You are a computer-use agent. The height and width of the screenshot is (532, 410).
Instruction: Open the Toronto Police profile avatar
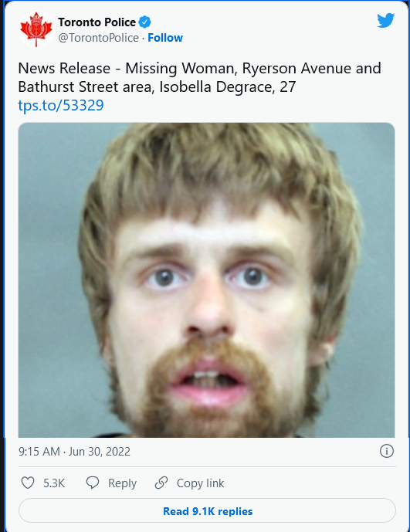[x=36, y=29]
